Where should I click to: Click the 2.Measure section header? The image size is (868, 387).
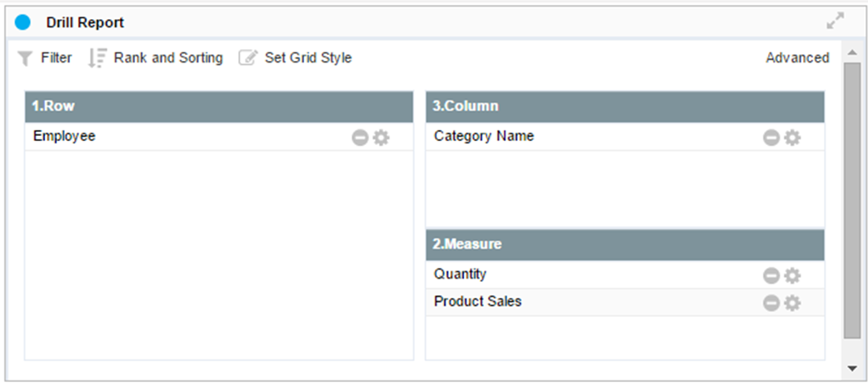pos(625,244)
